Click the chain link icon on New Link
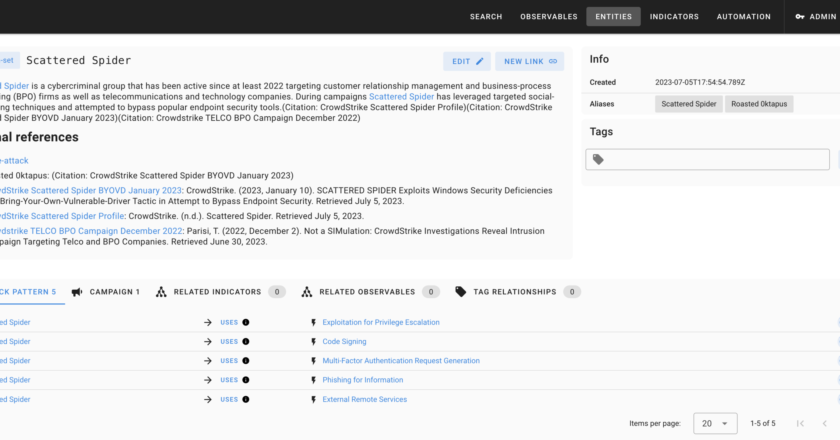Image resolution: width=840 pixels, height=440 pixels. [x=553, y=61]
